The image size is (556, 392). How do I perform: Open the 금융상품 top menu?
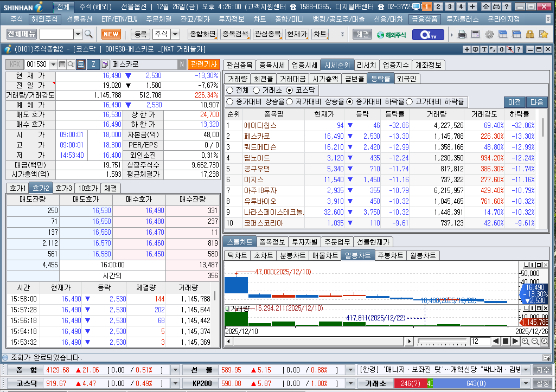tap(424, 19)
